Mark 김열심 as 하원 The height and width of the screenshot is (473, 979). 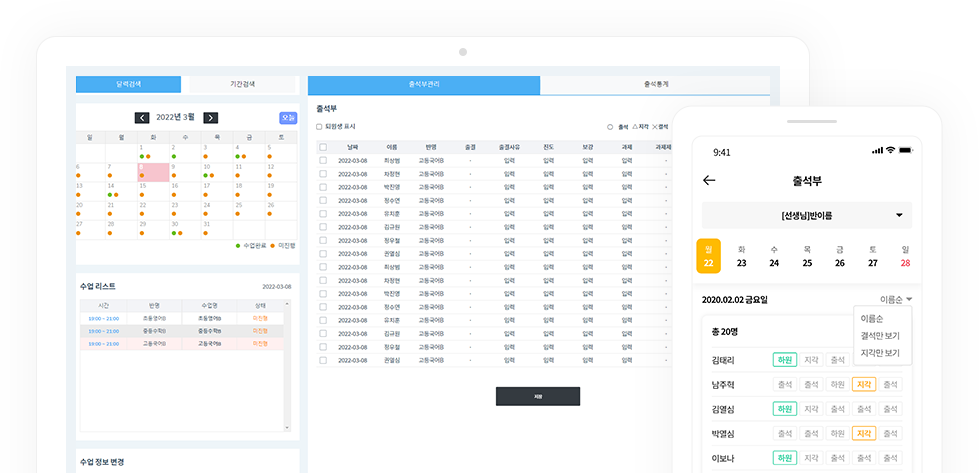[784, 409]
